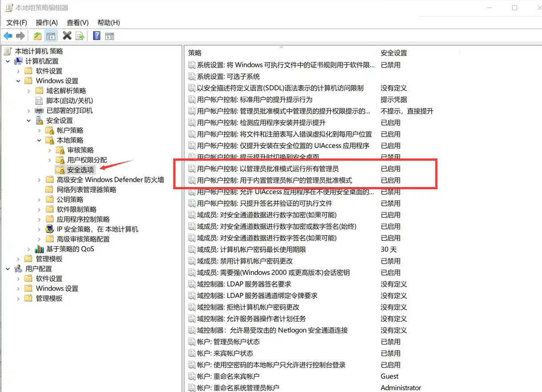Select the 帐户: 管理员帐户状态 policy row
This screenshot has width=542, height=392.
coord(228,342)
